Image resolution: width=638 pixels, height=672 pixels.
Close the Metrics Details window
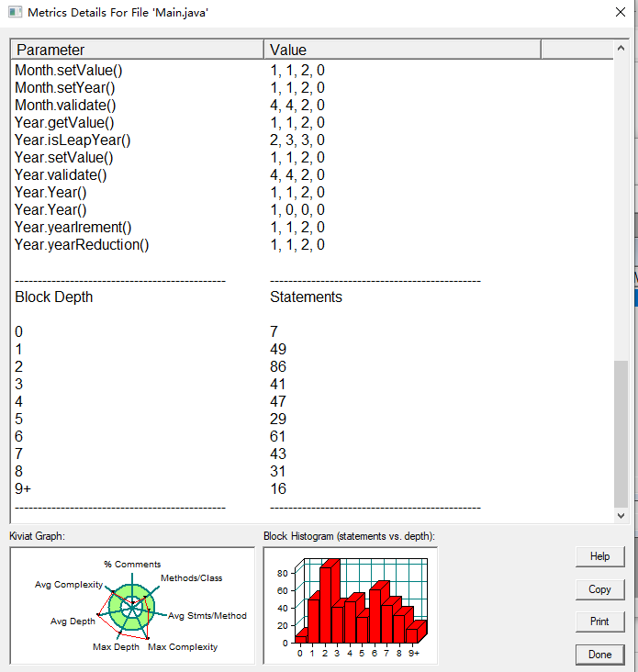(621, 12)
